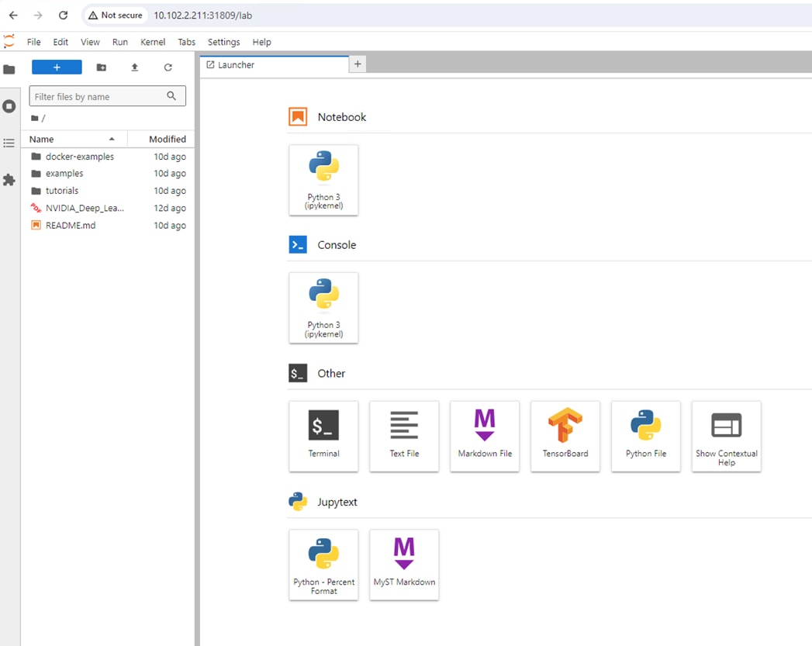Click the Jupytext section icon

[x=298, y=502]
